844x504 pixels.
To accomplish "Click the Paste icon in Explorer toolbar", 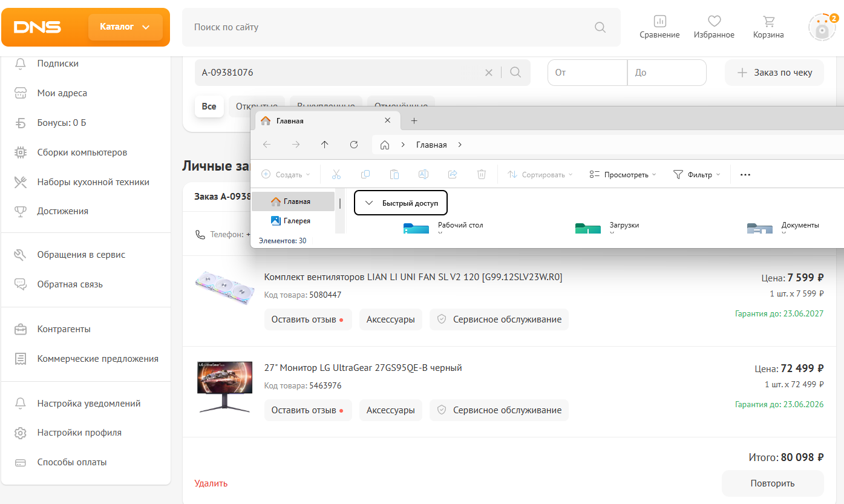I will (x=394, y=174).
